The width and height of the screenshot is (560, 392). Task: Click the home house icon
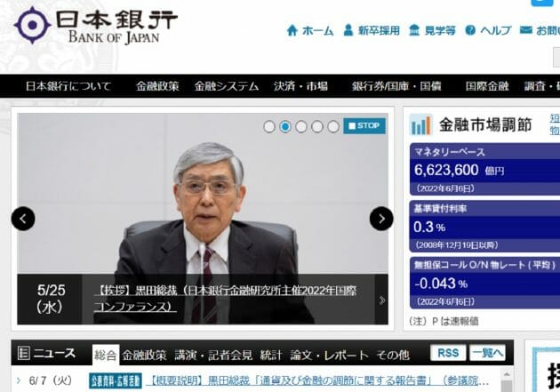coord(292,31)
